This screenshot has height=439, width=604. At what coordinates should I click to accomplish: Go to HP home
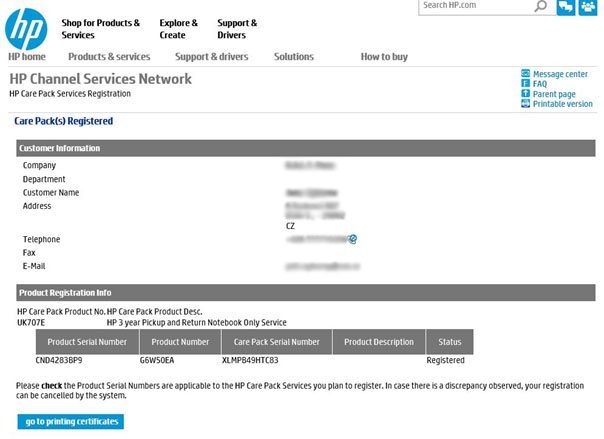(x=27, y=57)
